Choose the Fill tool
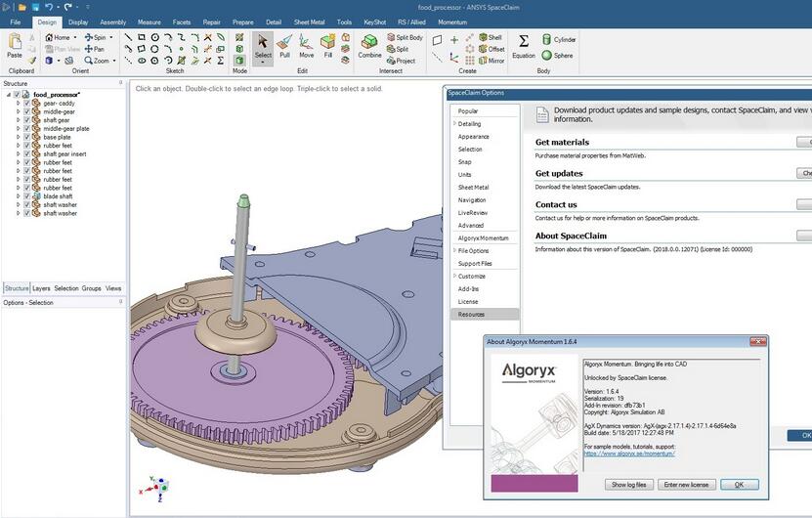This screenshot has width=812, height=518. [x=327, y=46]
